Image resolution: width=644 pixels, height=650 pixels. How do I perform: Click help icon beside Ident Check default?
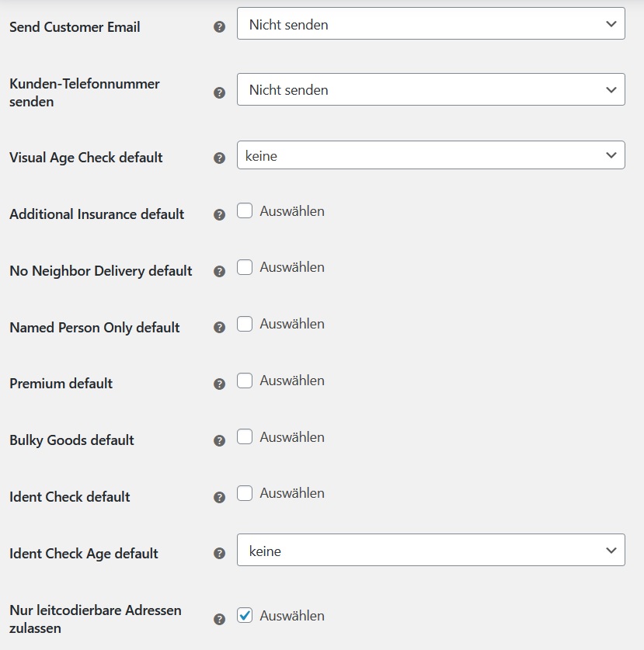pyautogui.click(x=219, y=497)
